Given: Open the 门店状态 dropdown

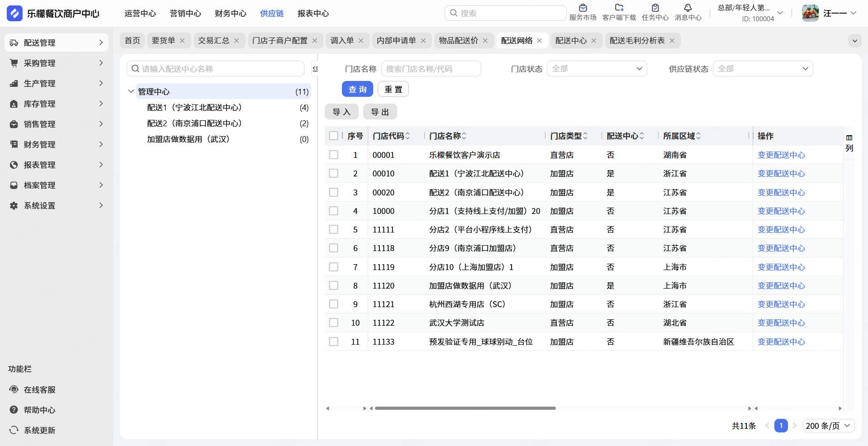Looking at the screenshot, I should [x=597, y=69].
